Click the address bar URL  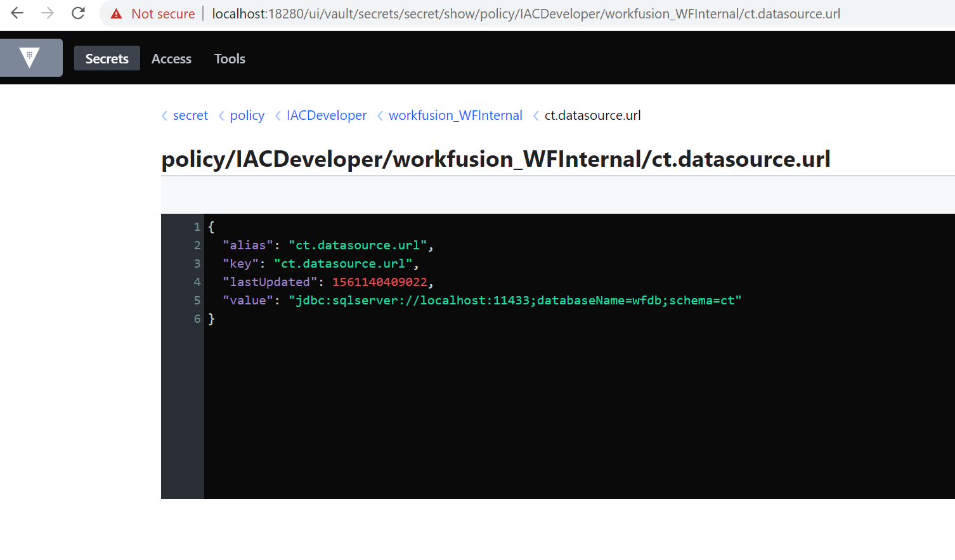pyautogui.click(x=526, y=14)
